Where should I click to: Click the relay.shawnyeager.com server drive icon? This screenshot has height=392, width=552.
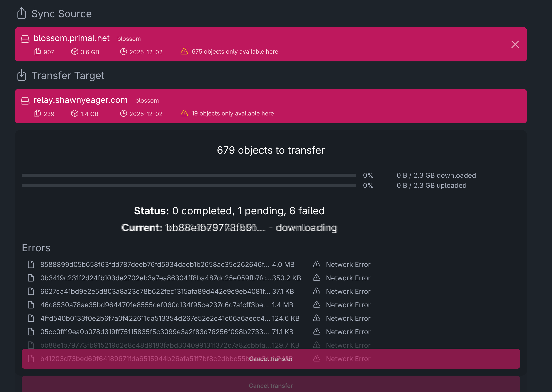point(25,100)
